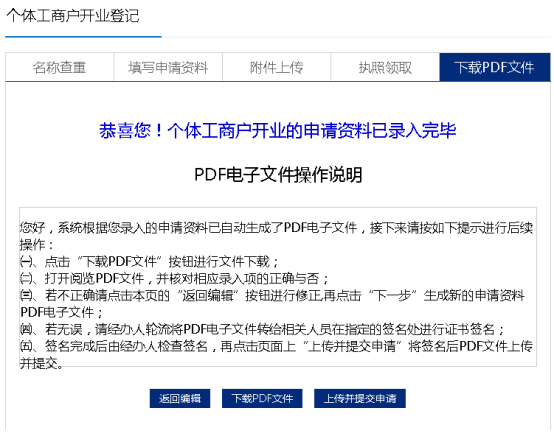Click instruction line ㈢ about 返回编辑
The height and width of the screenshot is (437, 554).
point(272,304)
